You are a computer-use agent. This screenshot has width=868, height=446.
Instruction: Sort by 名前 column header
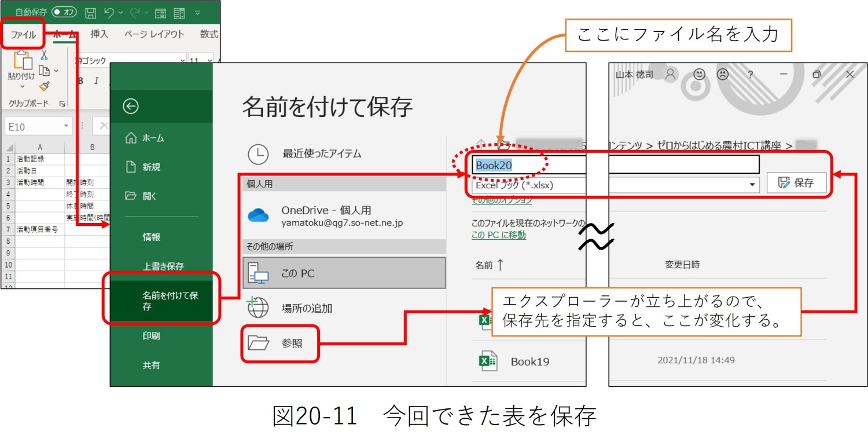[x=490, y=265]
